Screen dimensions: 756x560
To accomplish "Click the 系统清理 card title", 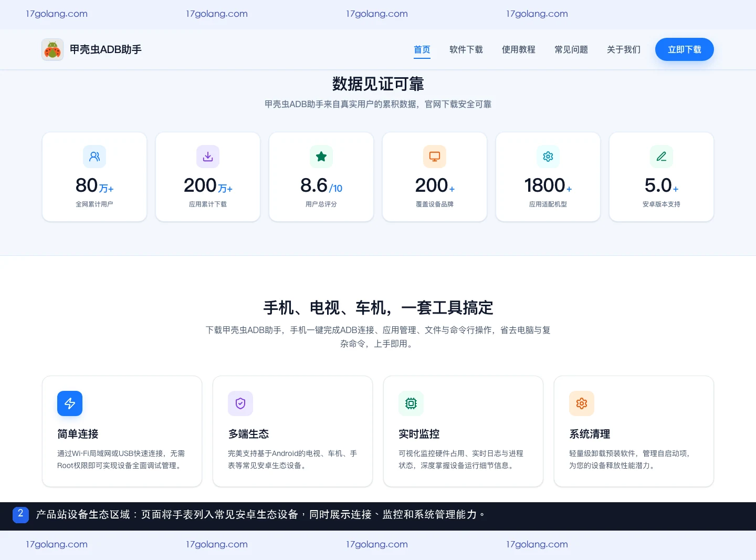I will tap(590, 434).
